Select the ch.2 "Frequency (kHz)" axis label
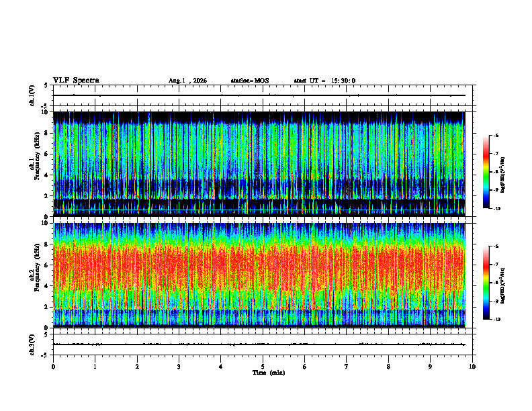The width and height of the screenshot is (532, 411). (x=37, y=267)
